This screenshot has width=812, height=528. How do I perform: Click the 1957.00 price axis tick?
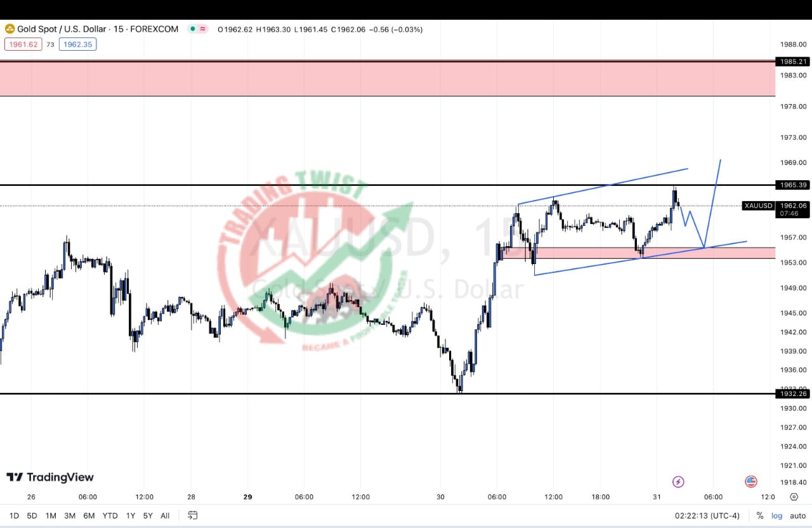(793, 237)
